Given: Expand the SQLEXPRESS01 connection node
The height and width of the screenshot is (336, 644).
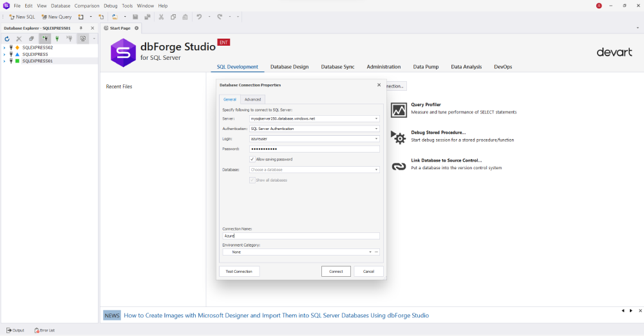Looking at the screenshot, I should pyautogui.click(x=5, y=61).
